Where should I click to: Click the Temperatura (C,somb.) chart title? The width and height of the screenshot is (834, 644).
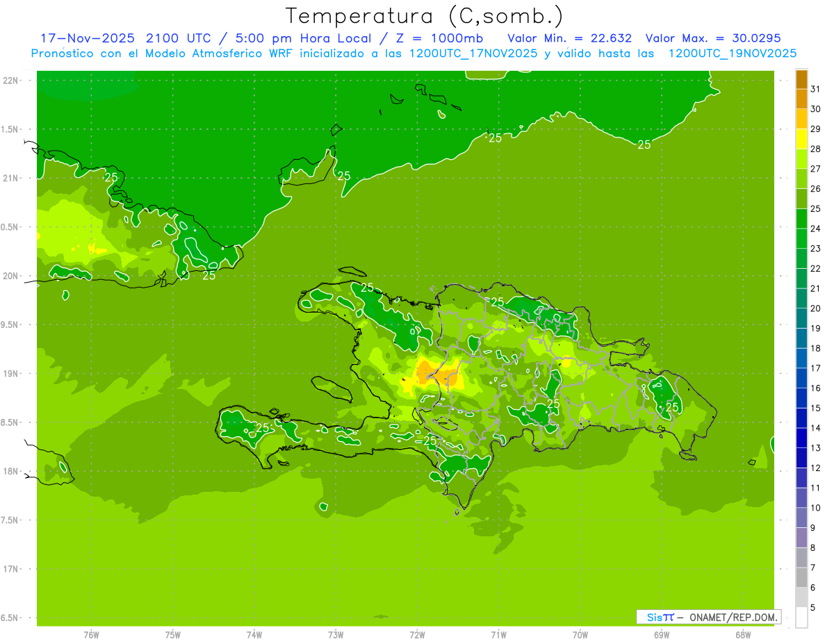click(x=424, y=16)
